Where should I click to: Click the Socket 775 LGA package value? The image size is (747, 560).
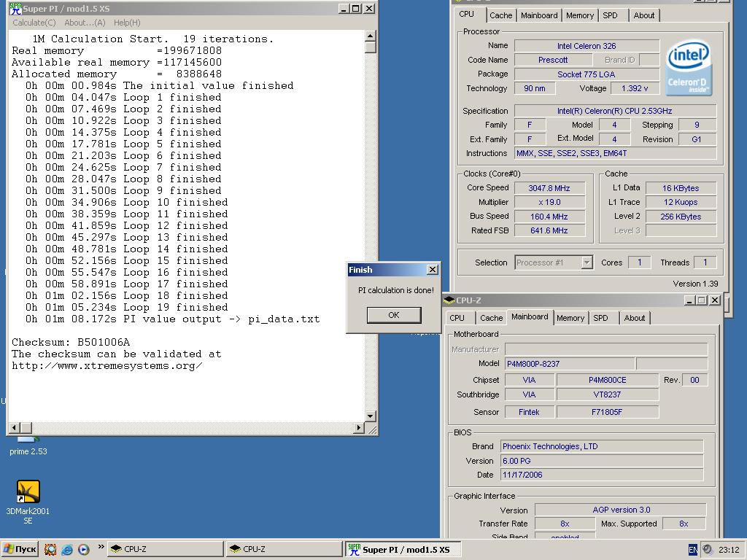587,74
